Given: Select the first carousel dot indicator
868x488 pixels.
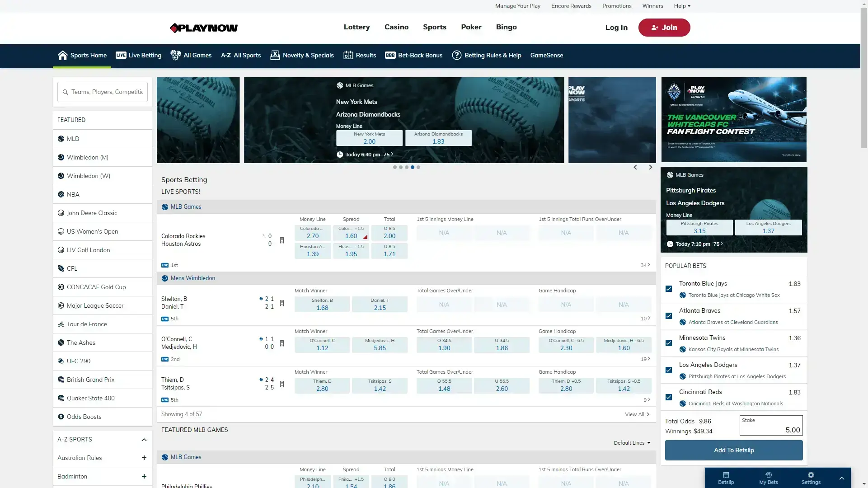Looking at the screenshot, I should click(395, 167).
